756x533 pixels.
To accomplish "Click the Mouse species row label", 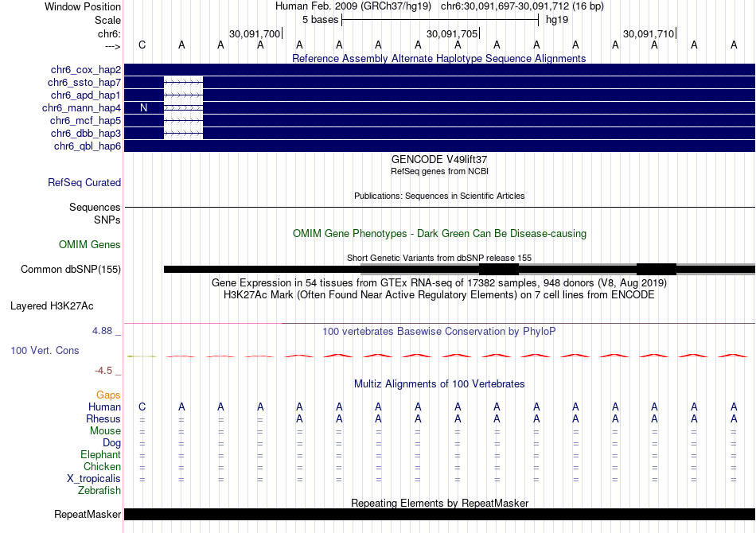I will [105, 431].
